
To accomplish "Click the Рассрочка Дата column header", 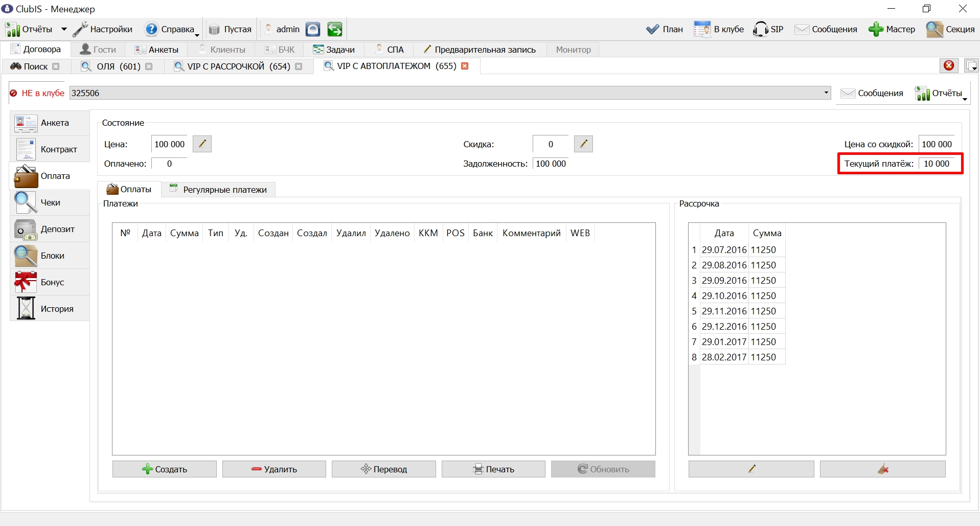I will point(724,233).
